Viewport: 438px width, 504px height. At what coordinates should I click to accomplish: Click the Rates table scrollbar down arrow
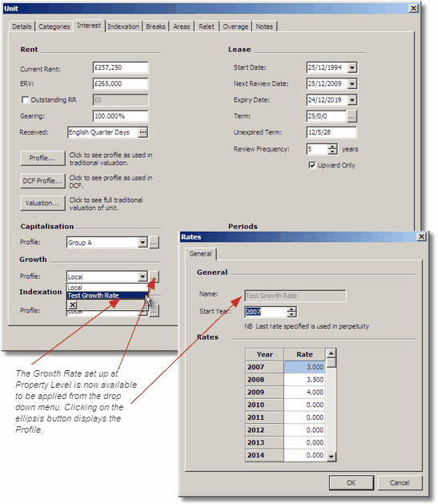331,457
